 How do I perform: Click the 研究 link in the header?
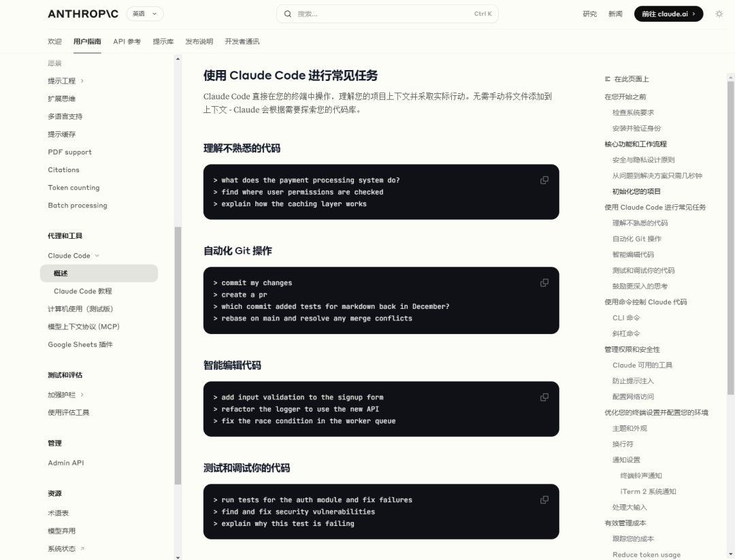[x=589, y=13]
